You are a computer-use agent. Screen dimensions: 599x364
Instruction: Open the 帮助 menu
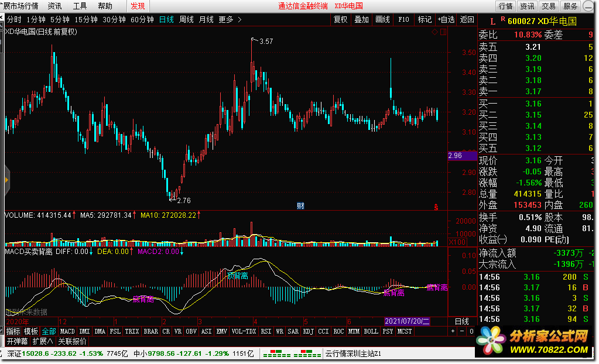point(105,6)
